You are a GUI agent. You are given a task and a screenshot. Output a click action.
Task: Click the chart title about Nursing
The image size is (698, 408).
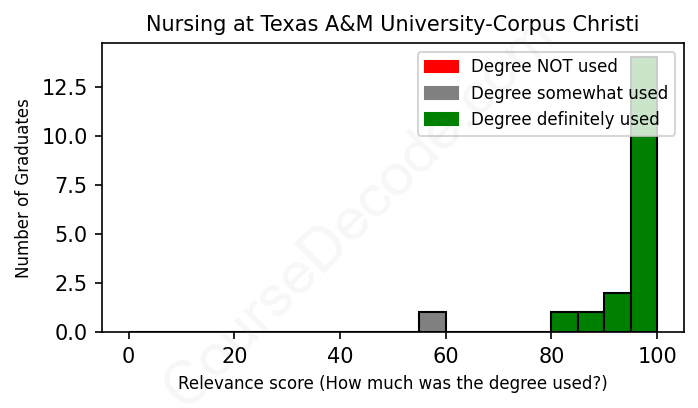tap(392, 23)
